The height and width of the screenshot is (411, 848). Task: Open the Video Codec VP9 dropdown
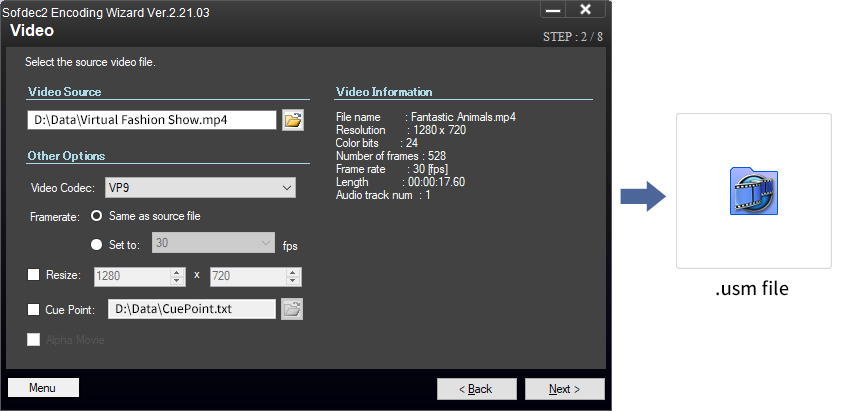click(202, 188)
